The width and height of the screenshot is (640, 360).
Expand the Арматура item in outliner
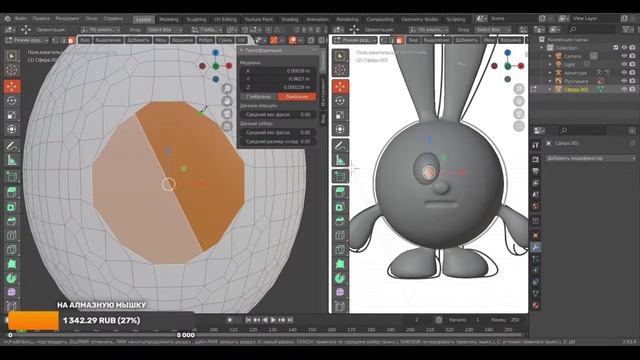pyautogui.click(x=550, y=73)
